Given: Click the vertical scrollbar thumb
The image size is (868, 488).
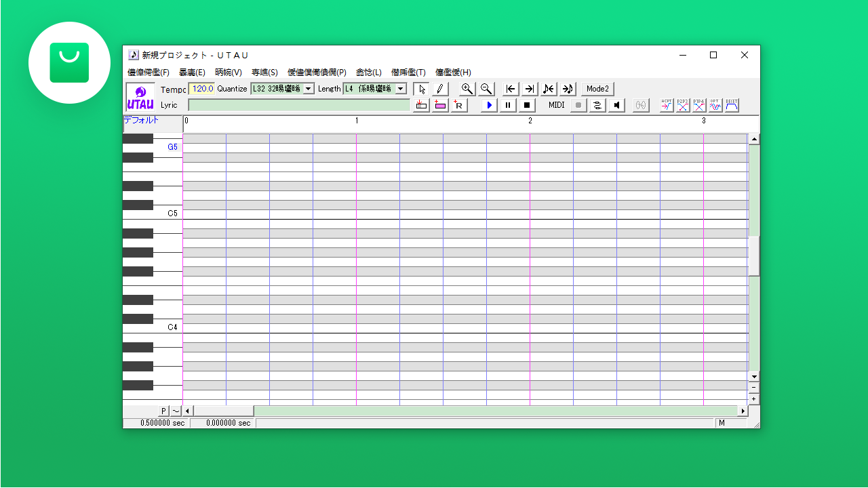Looking at the screenshot, I should pyautogui.click(x=754, y=256).
